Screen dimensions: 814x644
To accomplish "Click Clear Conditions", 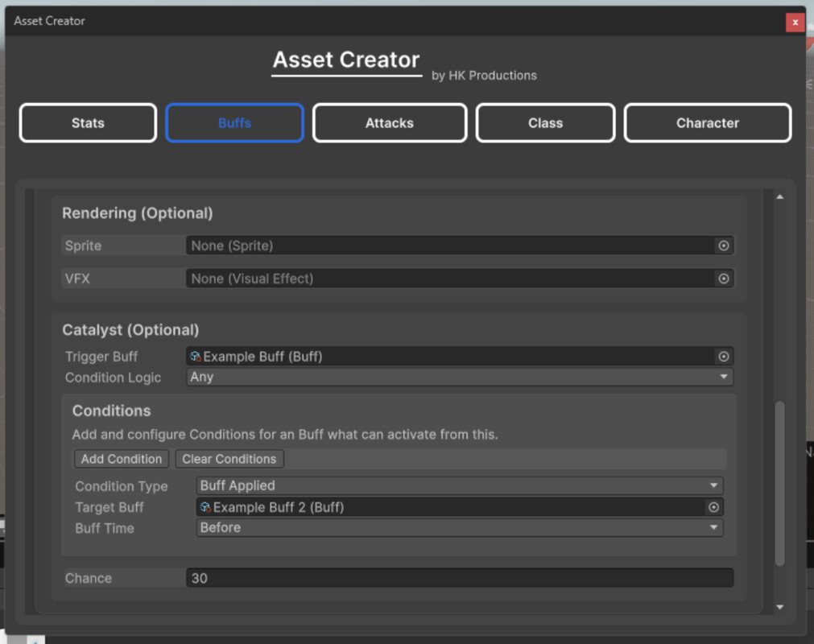I will 229,459.
